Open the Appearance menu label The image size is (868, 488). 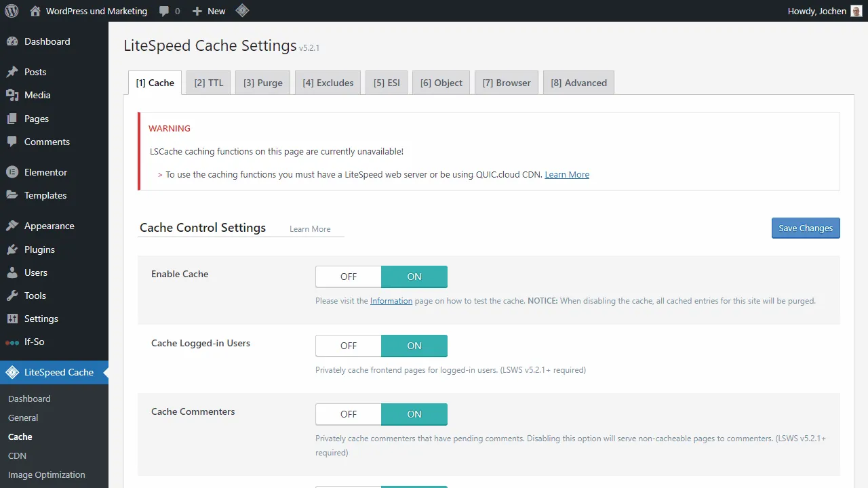(50, 226)
